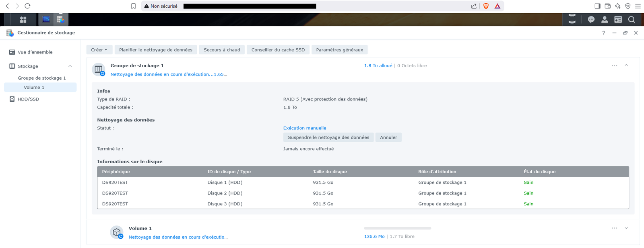Click the Volume 1 cube icon
The width and height of the screenshot is (644, 248).
click(117, 232)
